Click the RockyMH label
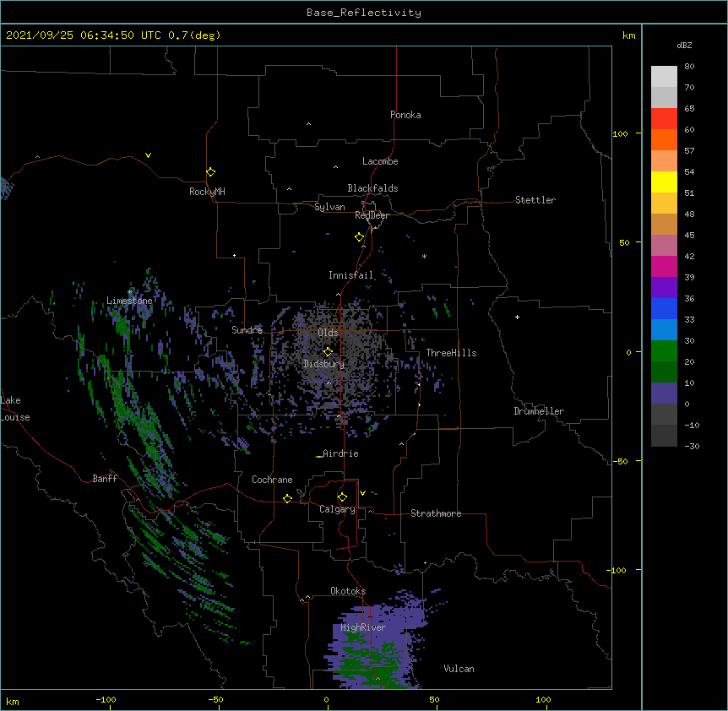Viewport: 728px width, 711px height. 207,192
